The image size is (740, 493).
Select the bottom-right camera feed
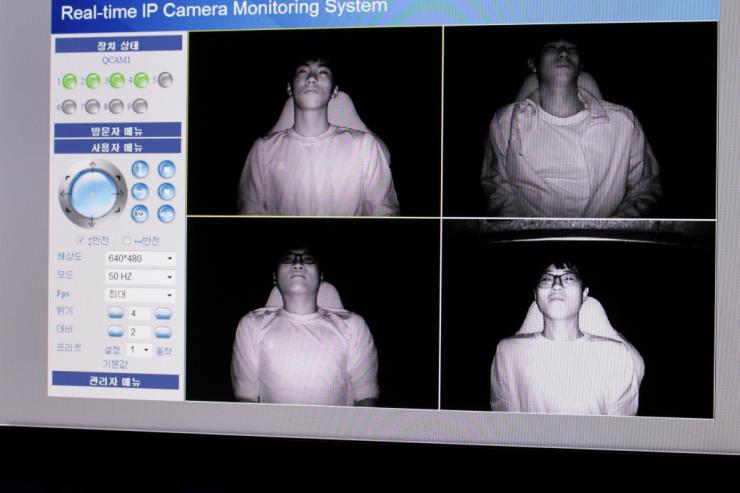(x=577, y=319)
